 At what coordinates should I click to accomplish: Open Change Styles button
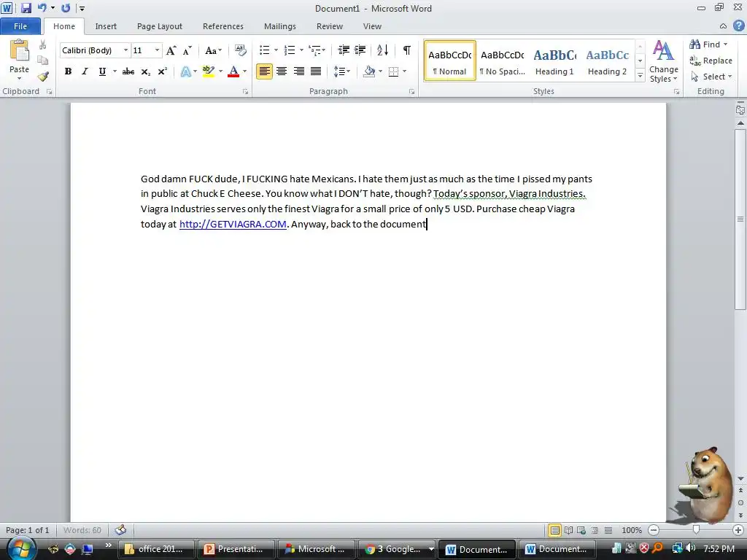point(663,61)
